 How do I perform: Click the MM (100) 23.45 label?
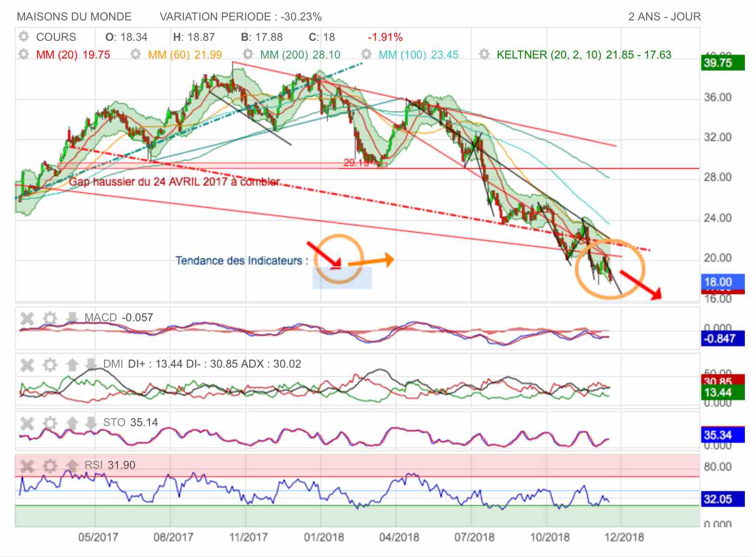point(418,55)
